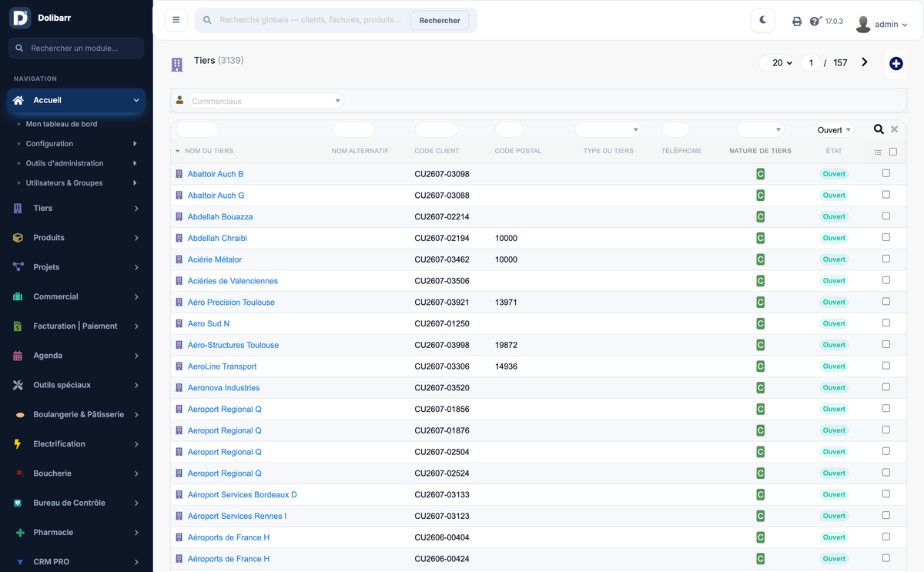Screen dimensions: 924x572
Task: Check the select-all checkbox in table header
Action: [893, 152]
